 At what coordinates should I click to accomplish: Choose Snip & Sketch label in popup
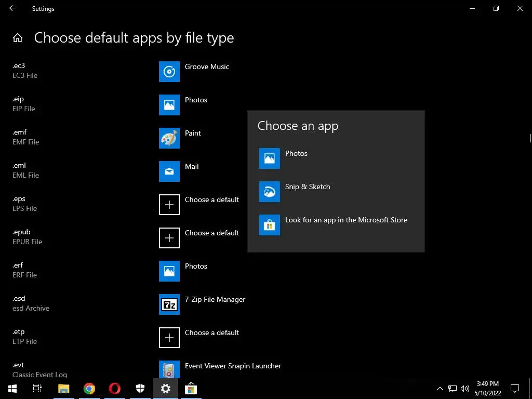(308, 187)
